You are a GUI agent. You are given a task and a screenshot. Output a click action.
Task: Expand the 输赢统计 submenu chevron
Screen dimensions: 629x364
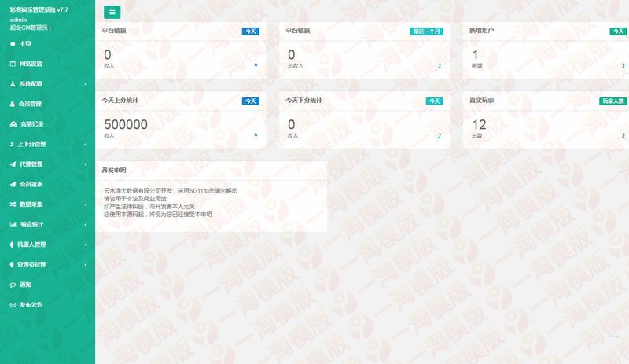(x=86, y=224)
